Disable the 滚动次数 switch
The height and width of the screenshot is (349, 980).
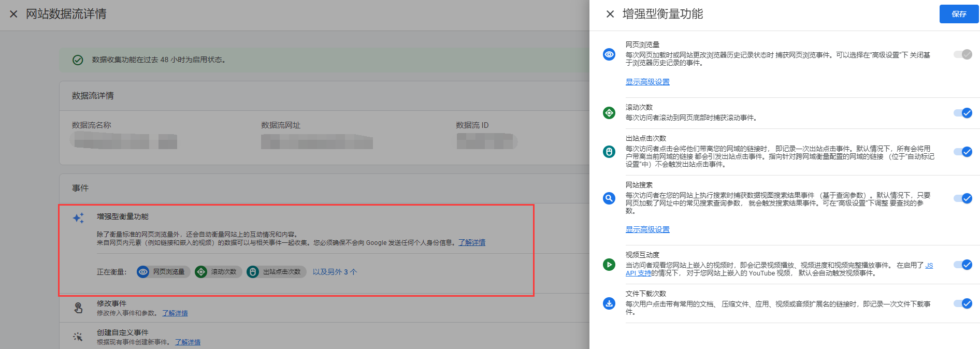pos(963,113)
